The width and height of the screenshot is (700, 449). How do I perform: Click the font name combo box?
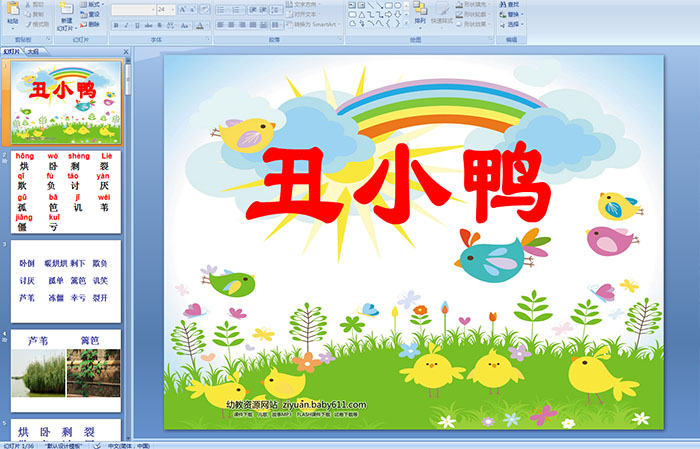click(133, 9)
